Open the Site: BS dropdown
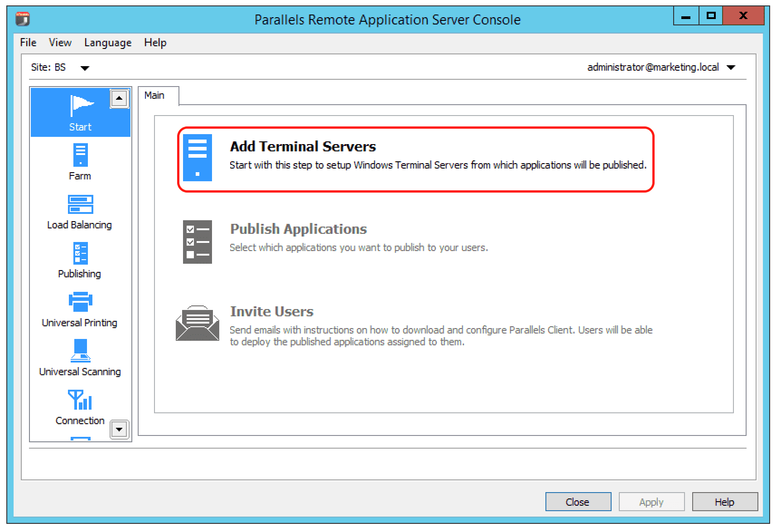The image size is (781, 532). click(x=63, y=67)
